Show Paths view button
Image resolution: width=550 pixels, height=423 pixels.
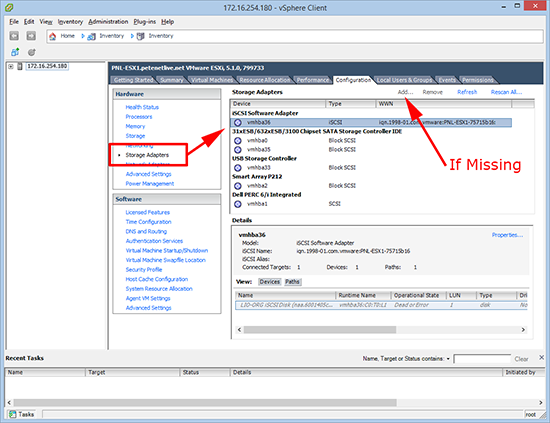tap(292, 282)
